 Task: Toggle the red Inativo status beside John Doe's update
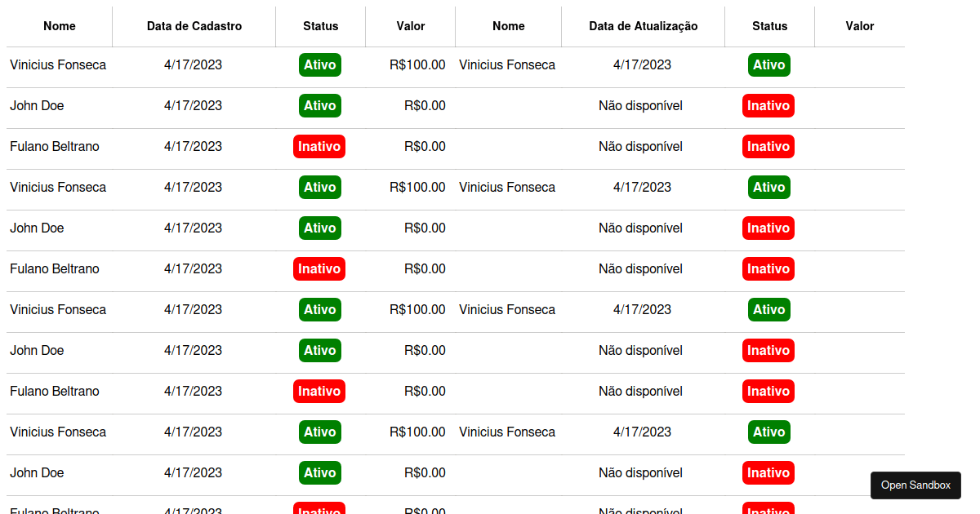coord(768,105)
